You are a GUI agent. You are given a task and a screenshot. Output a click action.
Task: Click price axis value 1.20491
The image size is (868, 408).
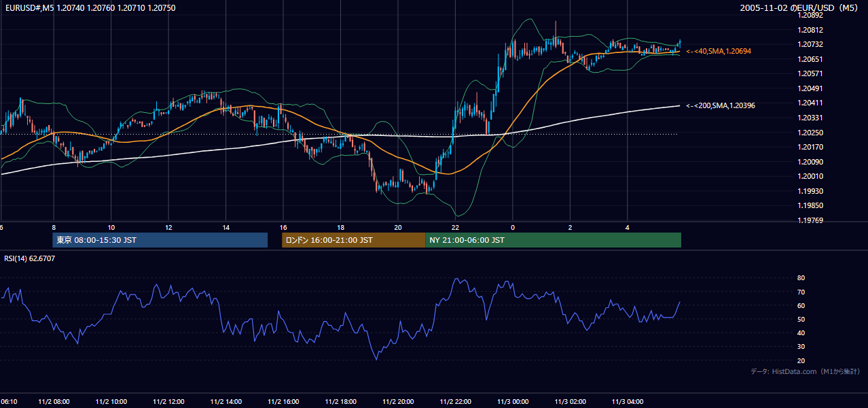click(810, 88)
